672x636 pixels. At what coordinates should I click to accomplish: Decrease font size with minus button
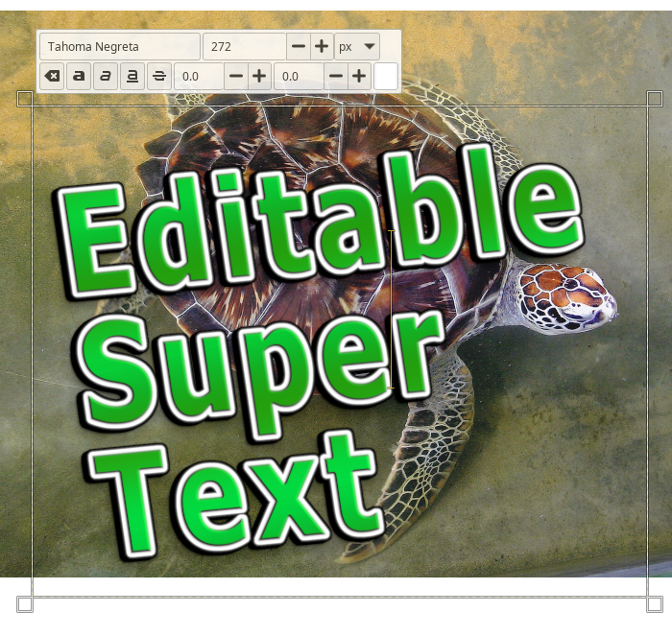point(299,46)
